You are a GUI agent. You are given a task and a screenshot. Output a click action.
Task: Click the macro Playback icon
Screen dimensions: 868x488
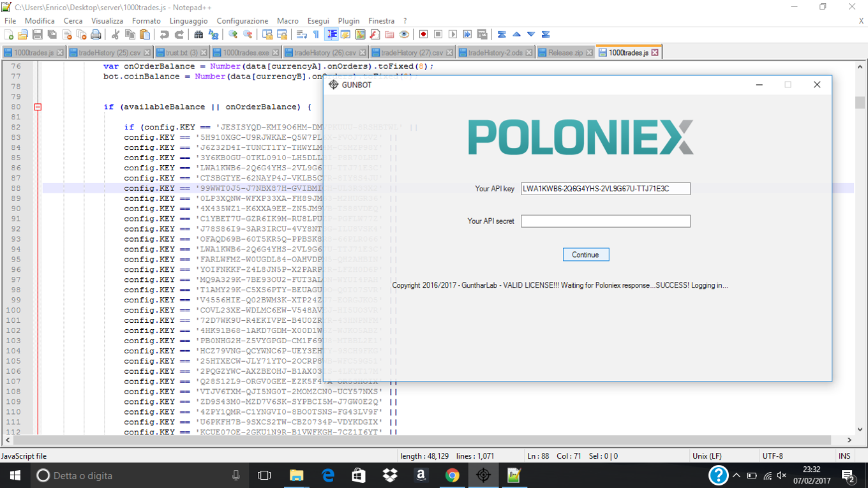pos(453,34)
